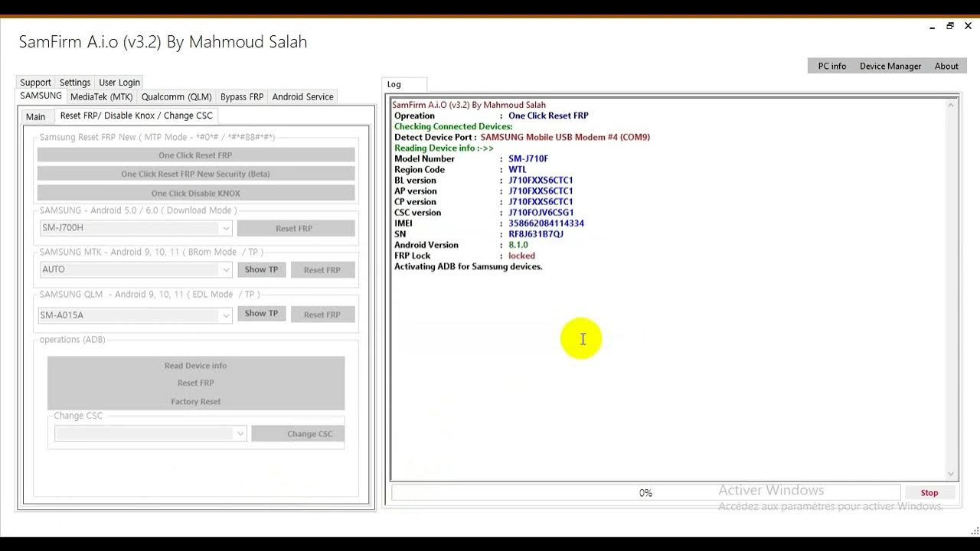Click the Change CSC button
The image size is (980, 551).
click(298, 434)
